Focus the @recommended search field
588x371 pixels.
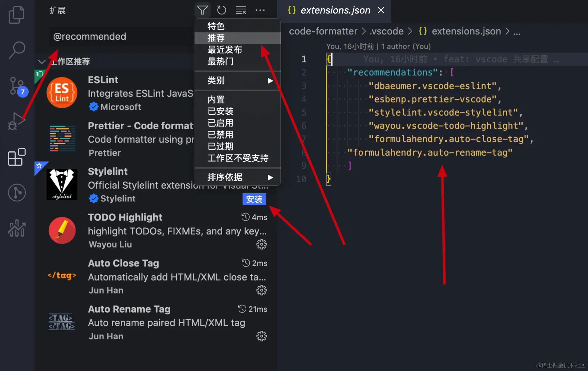(x=122, y=36)
